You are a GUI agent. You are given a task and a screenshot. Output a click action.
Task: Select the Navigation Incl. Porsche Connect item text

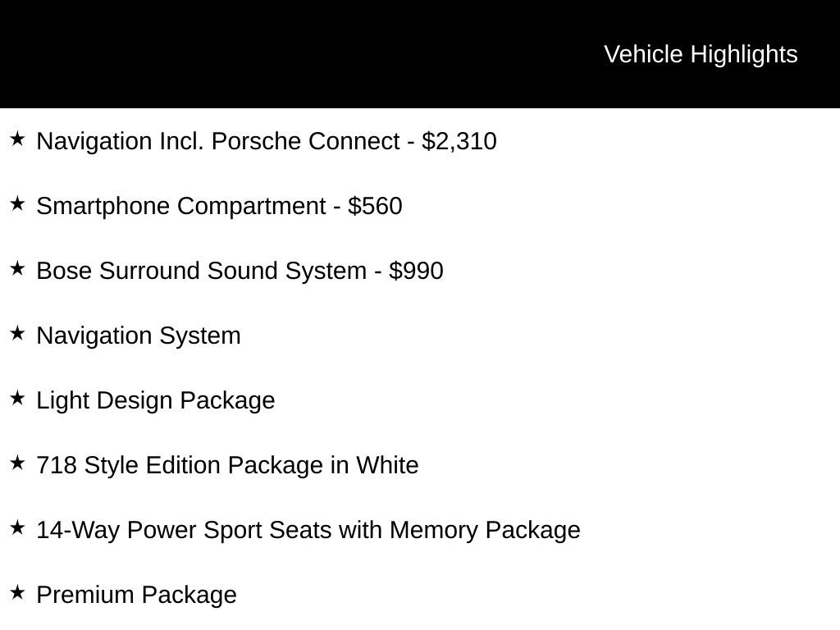tap(217, 141)
